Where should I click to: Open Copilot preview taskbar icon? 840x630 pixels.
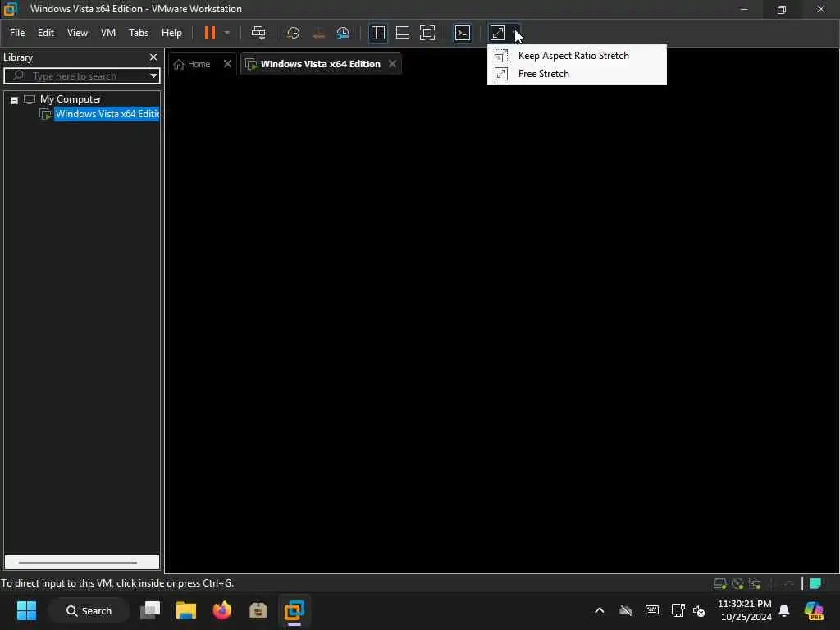814,610
